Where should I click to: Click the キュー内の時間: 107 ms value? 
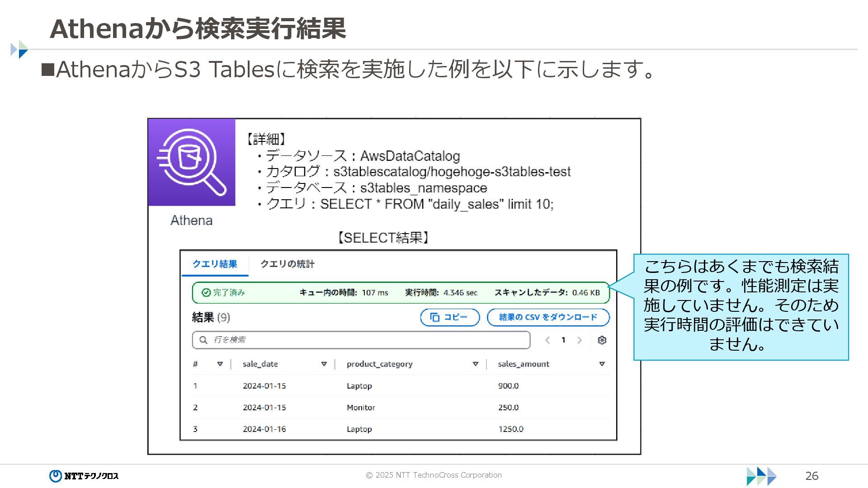344,293
